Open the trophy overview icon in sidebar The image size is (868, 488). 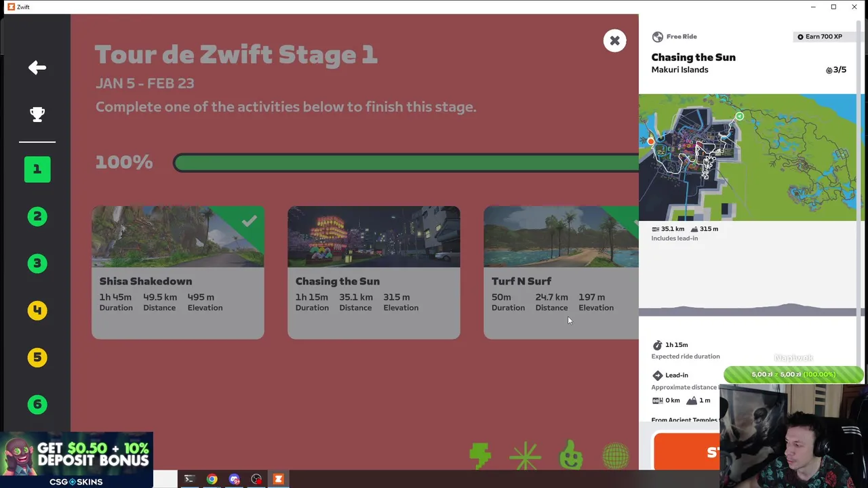click(x=37, y=115)
